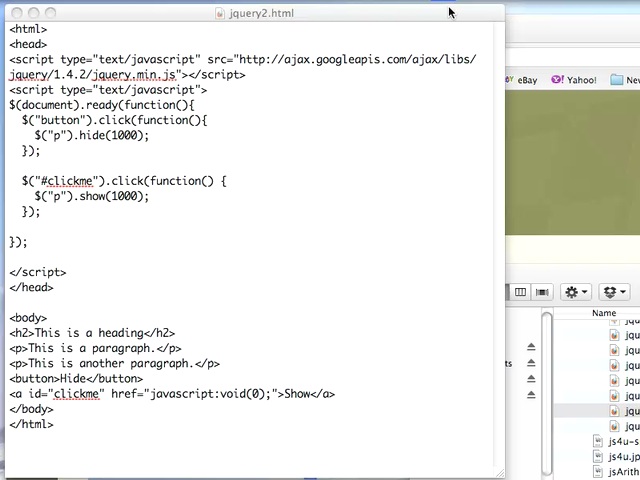Zoom the jquery2.html editor window
The image size is (640, 480).
[50, 13]
